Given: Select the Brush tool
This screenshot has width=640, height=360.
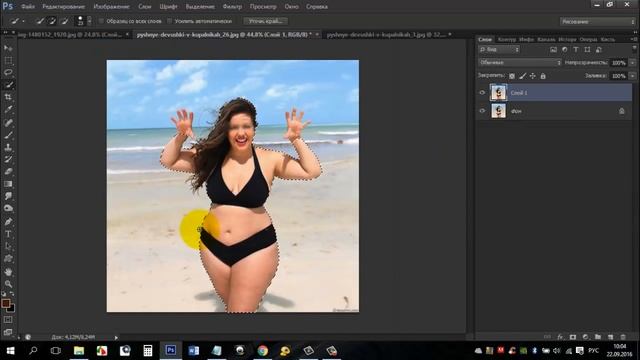Looking at the screenshot, I should (x=8, y=135).
